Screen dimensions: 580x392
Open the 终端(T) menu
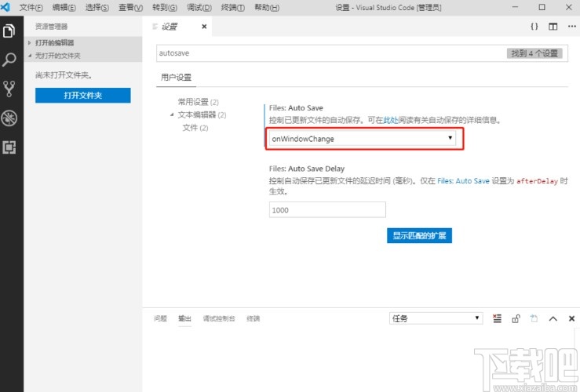[x=232, y=7]
